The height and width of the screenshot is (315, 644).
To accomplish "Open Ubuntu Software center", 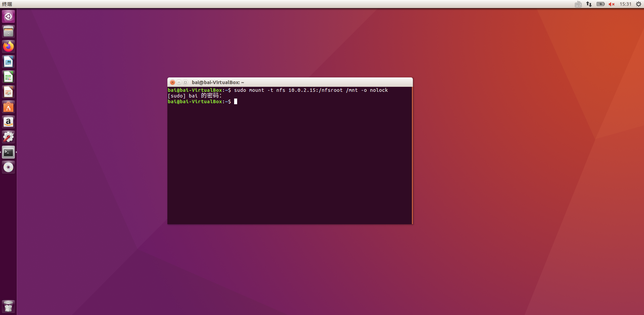I will pos(8,107).
